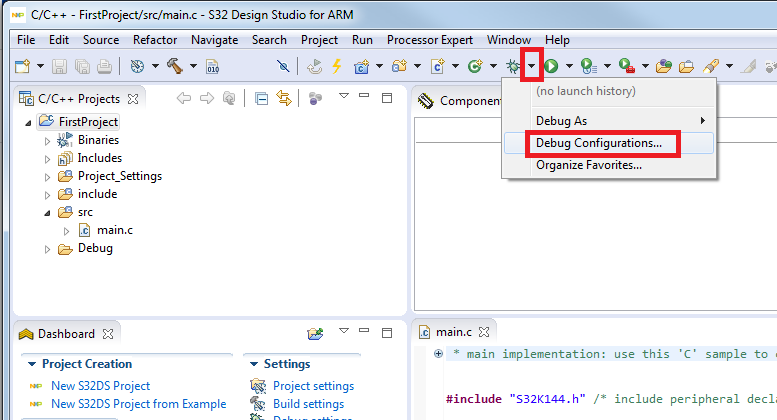Viewport: 777px width, 420px height.
Task: Click the green Run play icon
Action: [551, 66]
